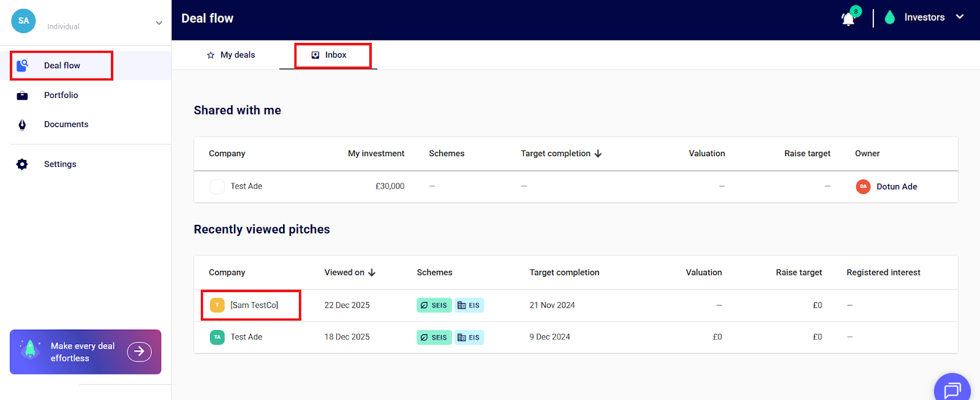Open Test Ade in Shared with me
This screenshot has height=400, width=980.
pos(246,186)
